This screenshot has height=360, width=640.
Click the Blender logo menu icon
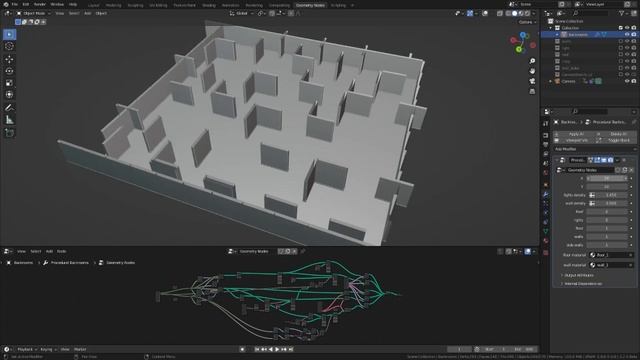pyautogui.click(x=5, y=4)
